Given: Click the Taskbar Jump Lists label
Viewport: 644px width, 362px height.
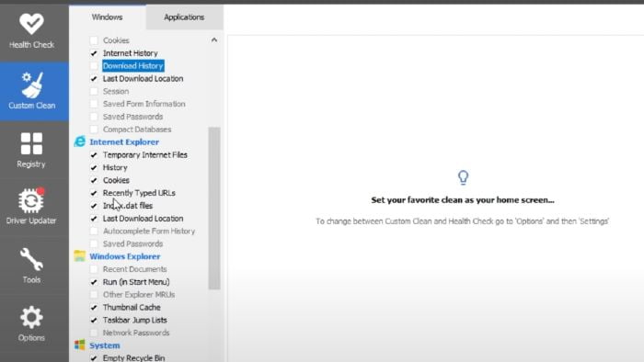Looking at the screenshot, I should [x=134, y=320].
